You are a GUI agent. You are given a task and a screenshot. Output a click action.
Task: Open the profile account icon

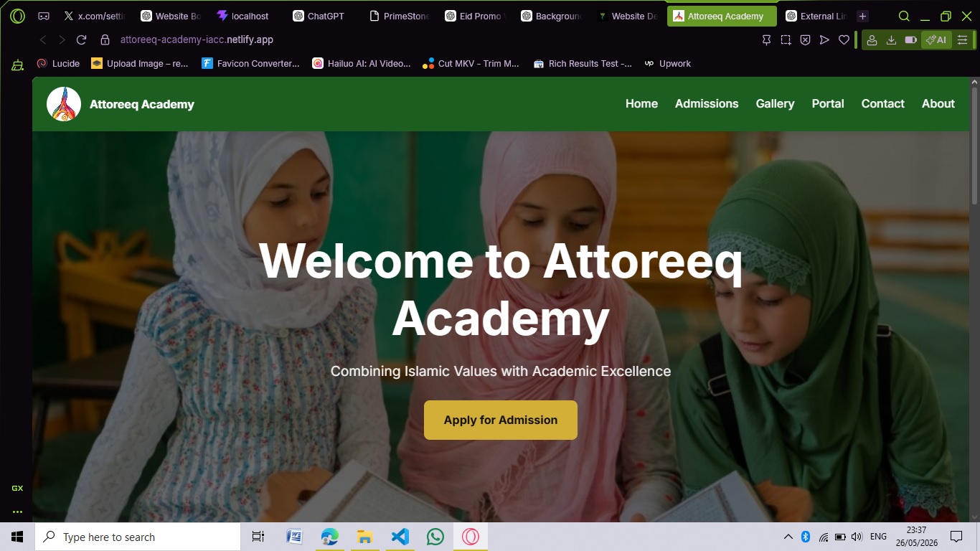coord(872,40)
